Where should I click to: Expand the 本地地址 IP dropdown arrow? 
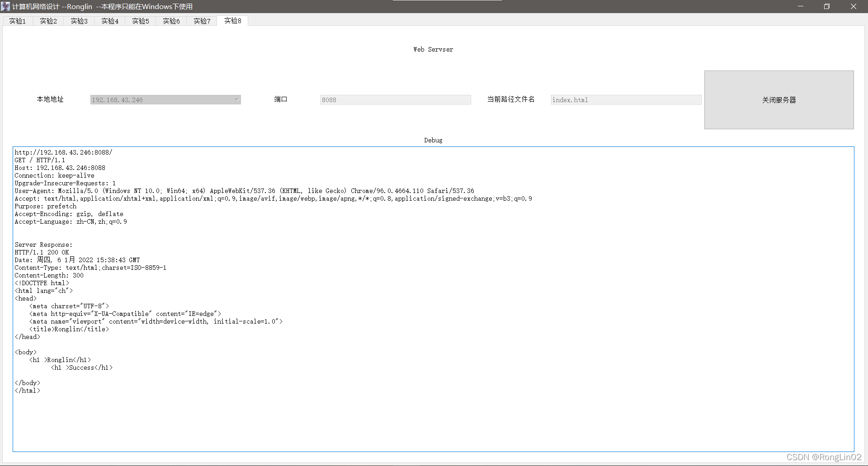pyautogui.click(x=236, y=100)
